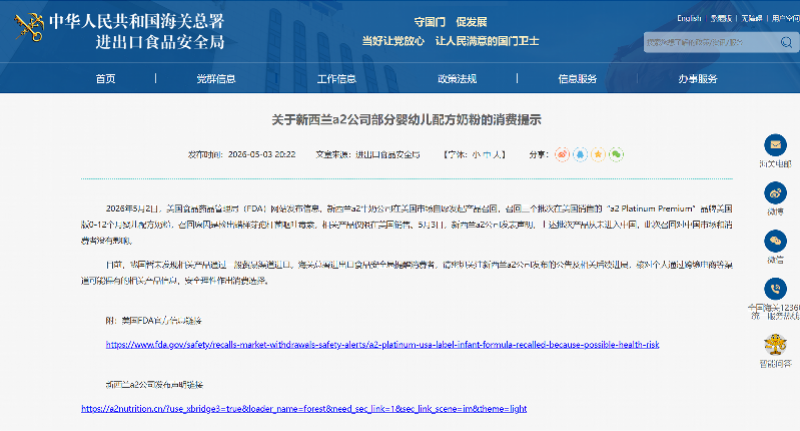Click the 进出口食品安全局 header subtitle
Image resolution: width=800 pixels, height=431 pixels.
click(x=160, y=42)
